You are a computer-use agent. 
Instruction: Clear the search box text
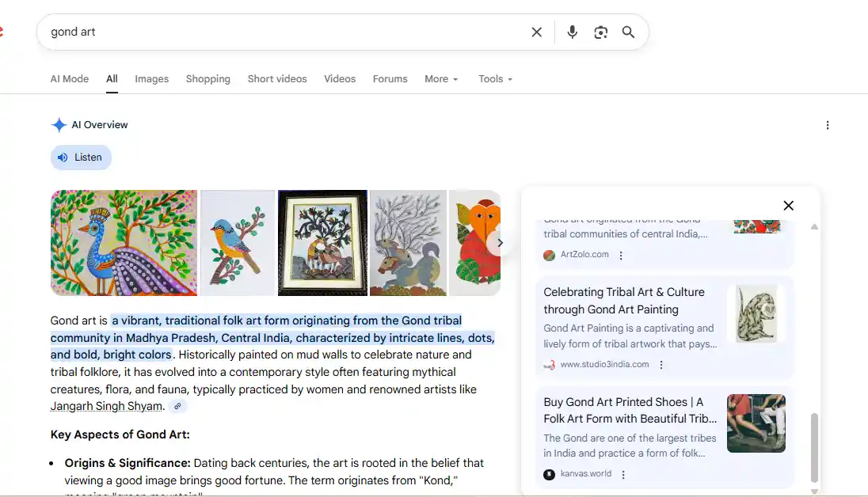pyautogui.click(x=536, y=32)
